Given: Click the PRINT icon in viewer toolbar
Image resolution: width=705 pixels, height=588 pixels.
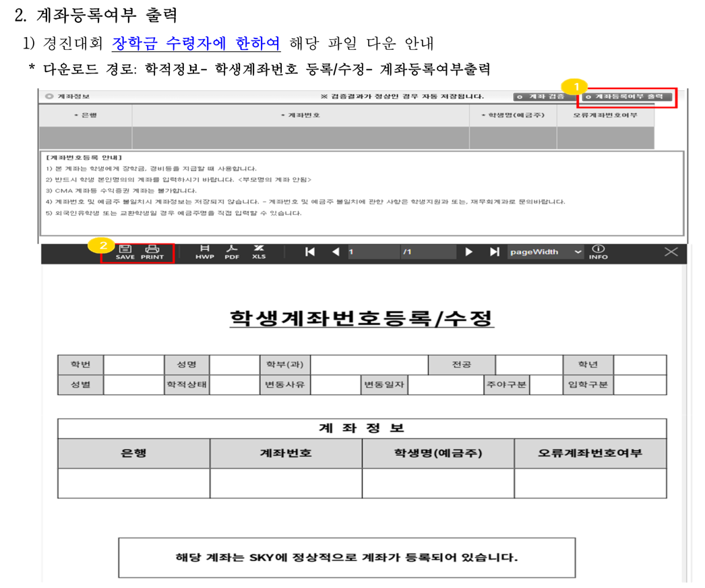Looking at the screenshot, I should click(x=152, y=252).
